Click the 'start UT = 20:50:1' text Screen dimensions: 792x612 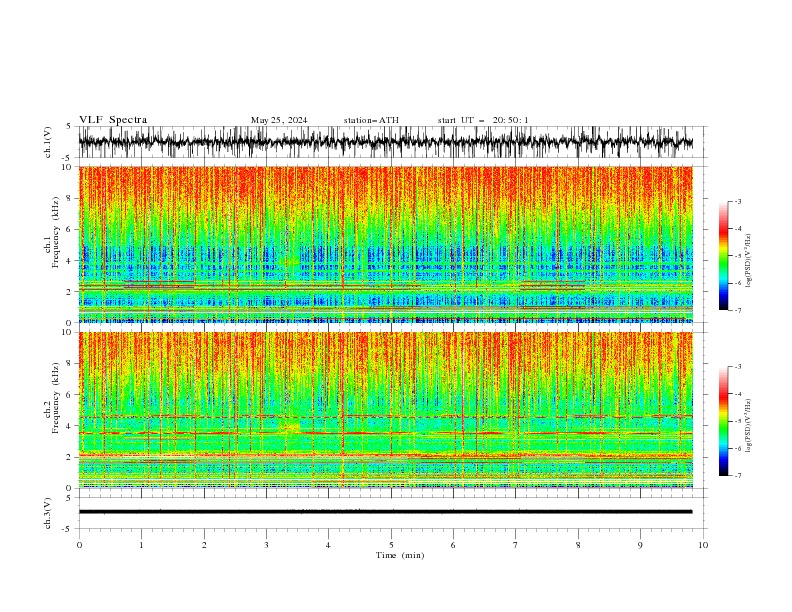(x=483, y=120)
